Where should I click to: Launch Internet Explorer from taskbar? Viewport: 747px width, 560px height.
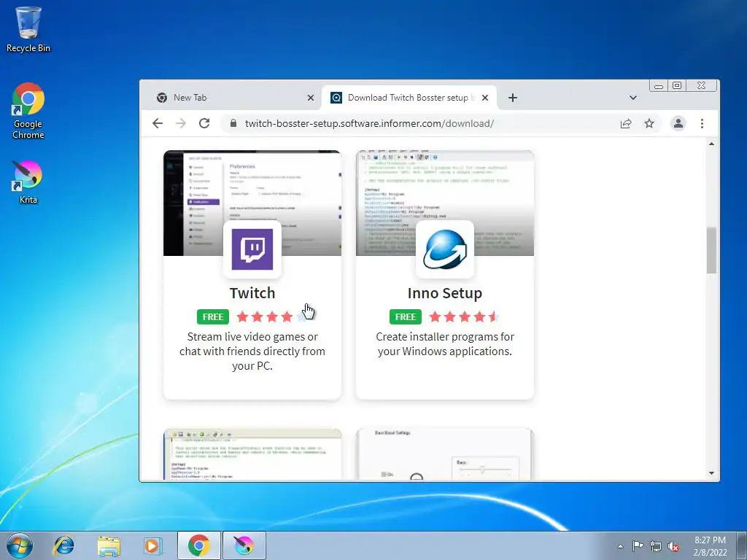coord(64,545)
